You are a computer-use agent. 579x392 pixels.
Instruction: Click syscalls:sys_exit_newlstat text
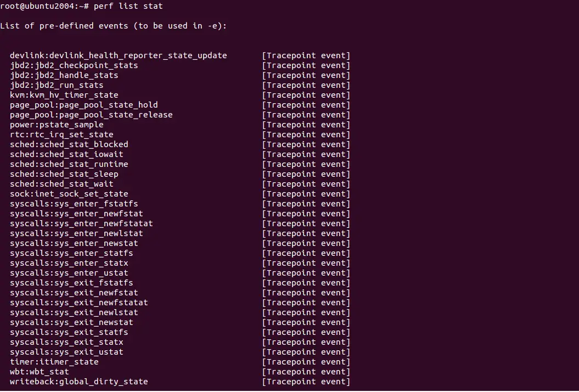74,312
